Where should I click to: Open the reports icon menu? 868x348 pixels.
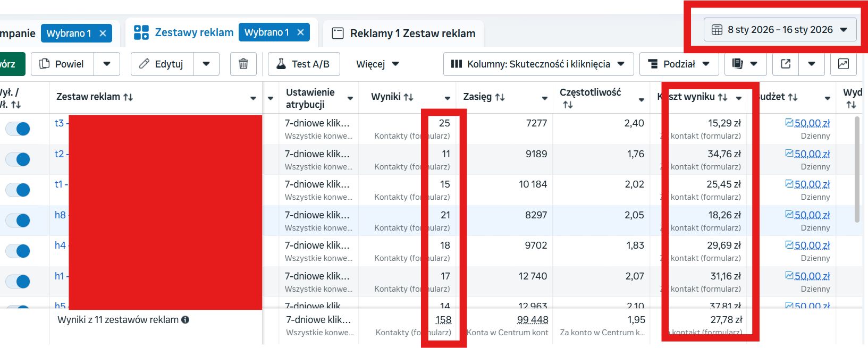744,64
